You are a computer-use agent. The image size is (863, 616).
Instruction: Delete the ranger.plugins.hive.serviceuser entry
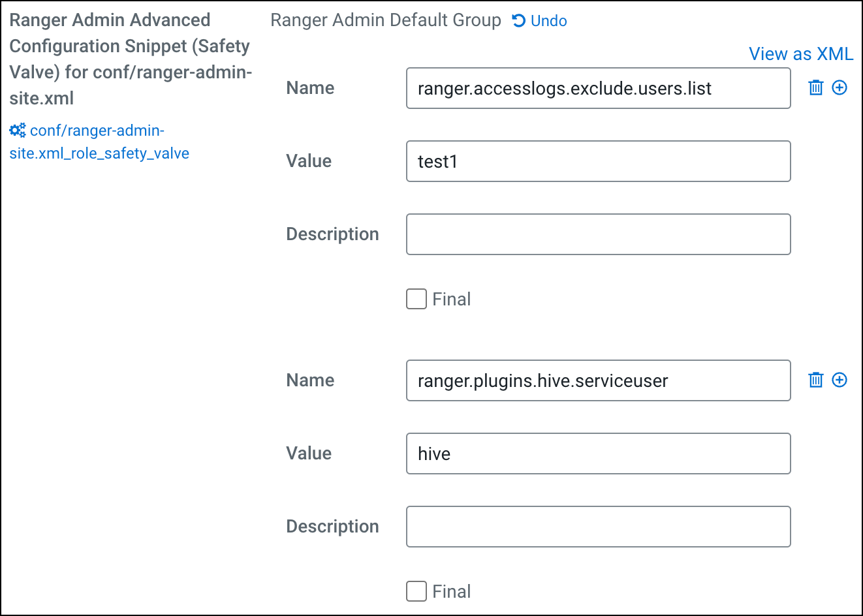pos(816,380)
